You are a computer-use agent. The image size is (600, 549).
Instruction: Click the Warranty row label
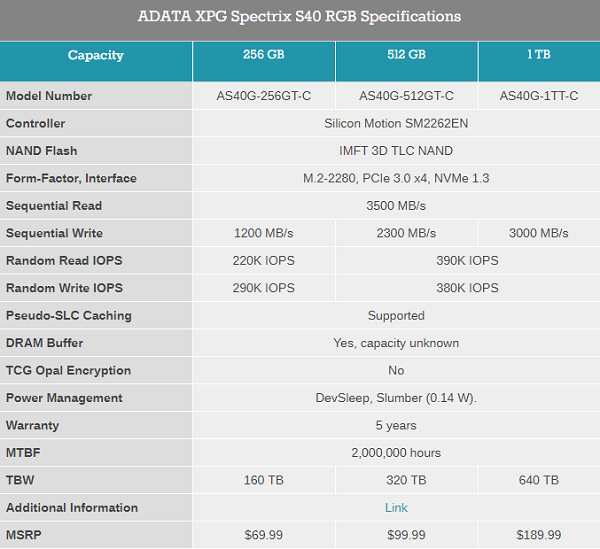point(33,425)
